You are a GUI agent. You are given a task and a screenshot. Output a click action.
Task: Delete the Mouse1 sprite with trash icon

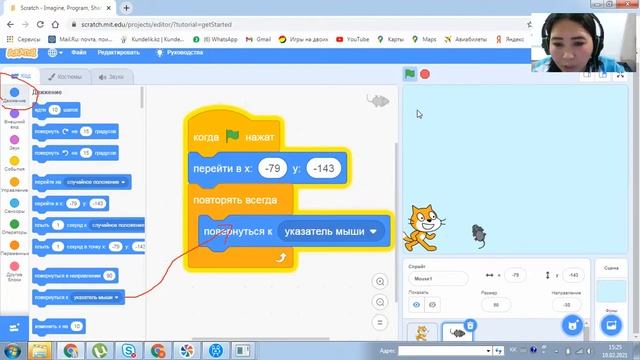(x=470, y=325)
